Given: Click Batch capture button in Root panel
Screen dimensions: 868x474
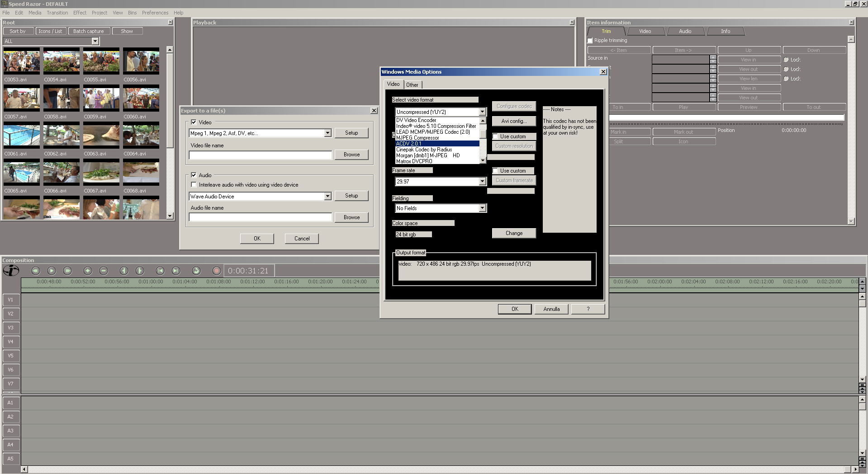Looking at the screenshot, I should pyautogui.click(x=89, y=31).
